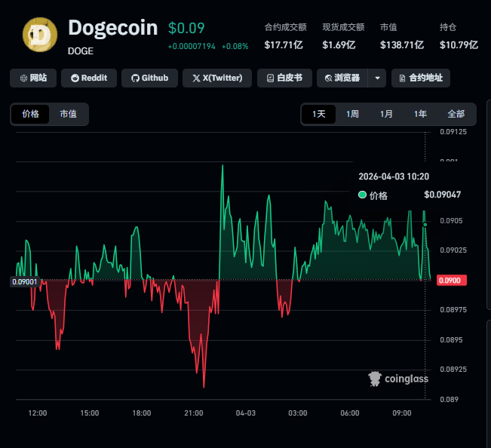Select the 1天 time range
The image size is (491, 448).
(319, 114)
